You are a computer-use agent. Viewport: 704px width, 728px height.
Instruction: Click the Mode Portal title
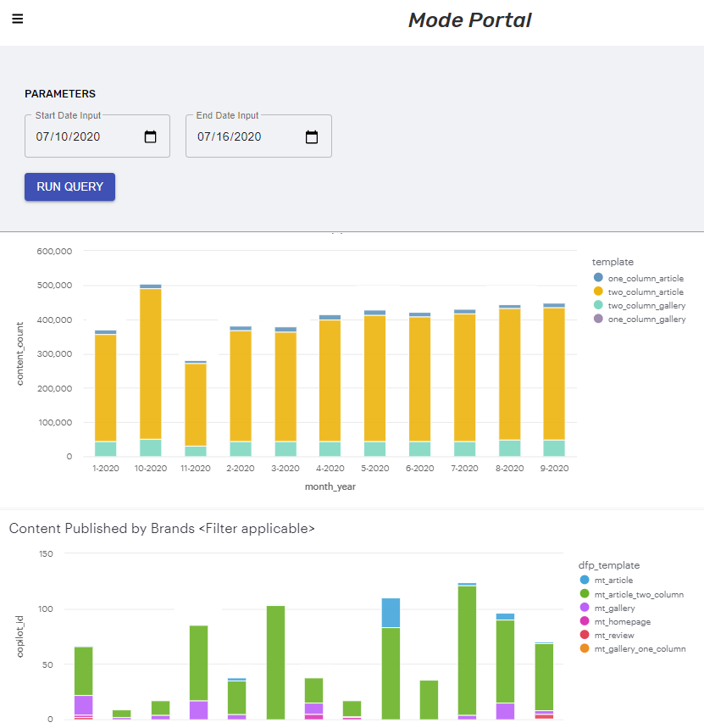pos(469,20)
